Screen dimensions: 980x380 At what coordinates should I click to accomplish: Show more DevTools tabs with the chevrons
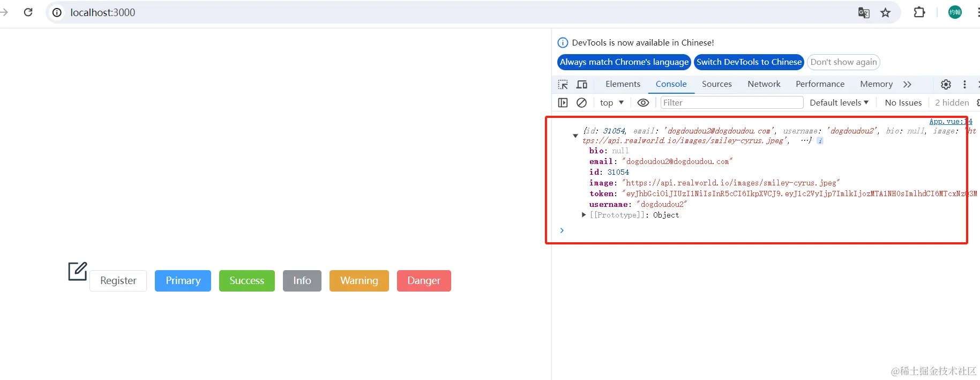[x=907, y=85]
